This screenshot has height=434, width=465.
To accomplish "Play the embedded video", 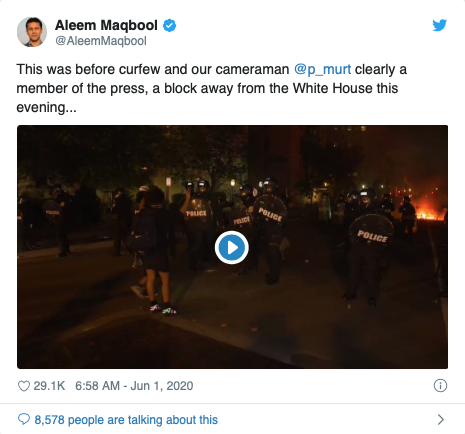I will coord(232,248).
